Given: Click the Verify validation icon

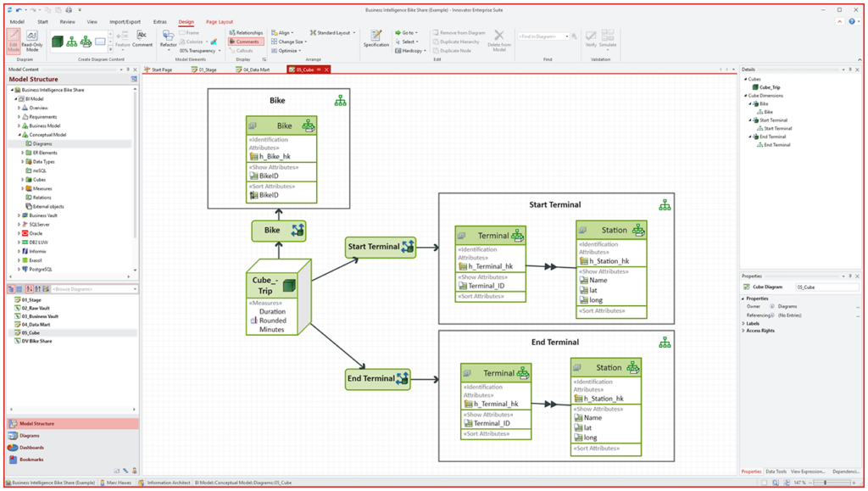Looking at the screenshot, I should pos(591,37).
